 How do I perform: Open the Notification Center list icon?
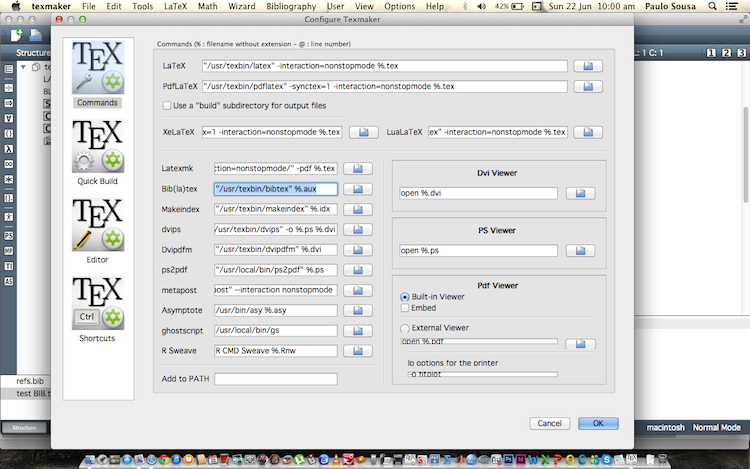(x=731, y=6)
